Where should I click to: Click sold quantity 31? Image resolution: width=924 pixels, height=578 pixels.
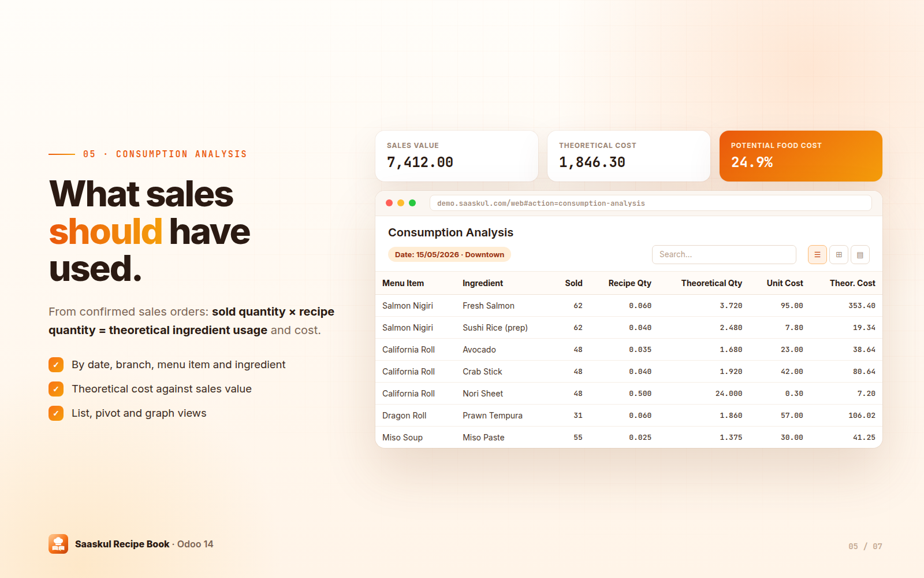click(578, 416)
